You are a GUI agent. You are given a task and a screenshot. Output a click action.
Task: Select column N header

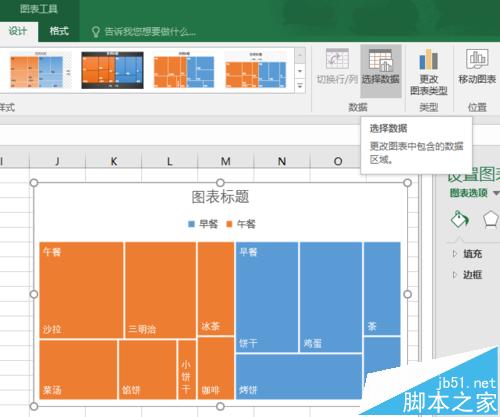282,161
